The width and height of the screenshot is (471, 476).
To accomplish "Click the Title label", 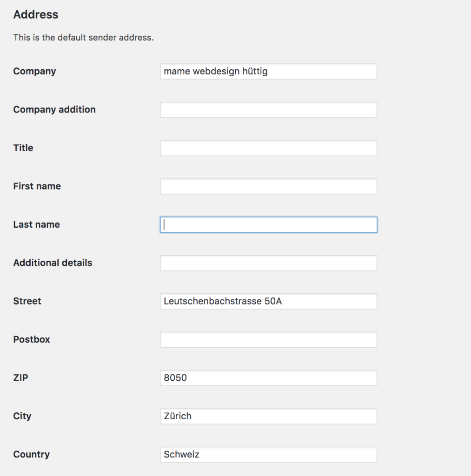I will click(23, 148).
